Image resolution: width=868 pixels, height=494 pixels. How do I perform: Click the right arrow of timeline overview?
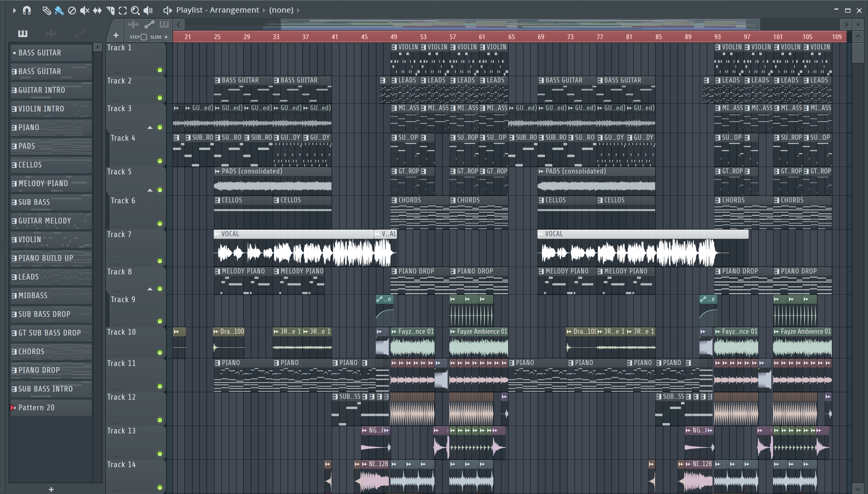[x=846, y=24]
